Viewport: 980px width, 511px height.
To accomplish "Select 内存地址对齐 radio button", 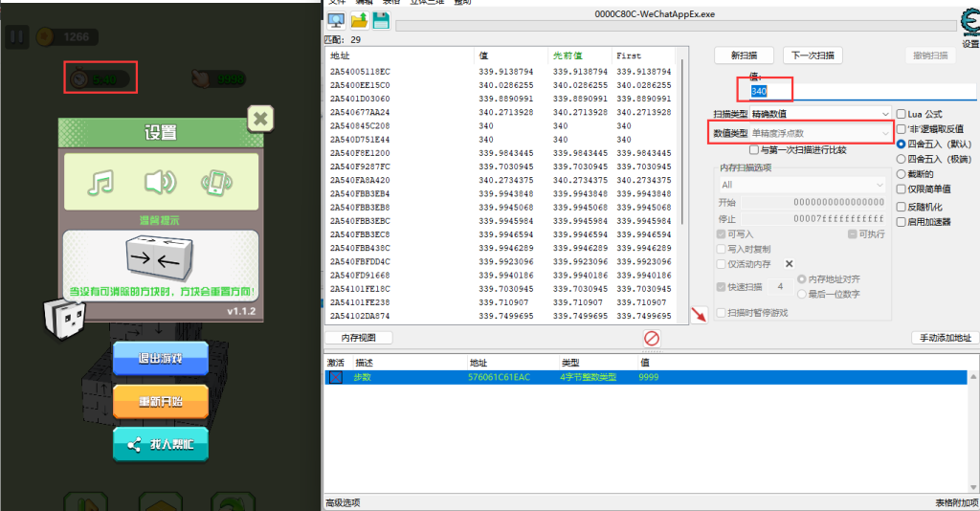I will pos(802,279).
